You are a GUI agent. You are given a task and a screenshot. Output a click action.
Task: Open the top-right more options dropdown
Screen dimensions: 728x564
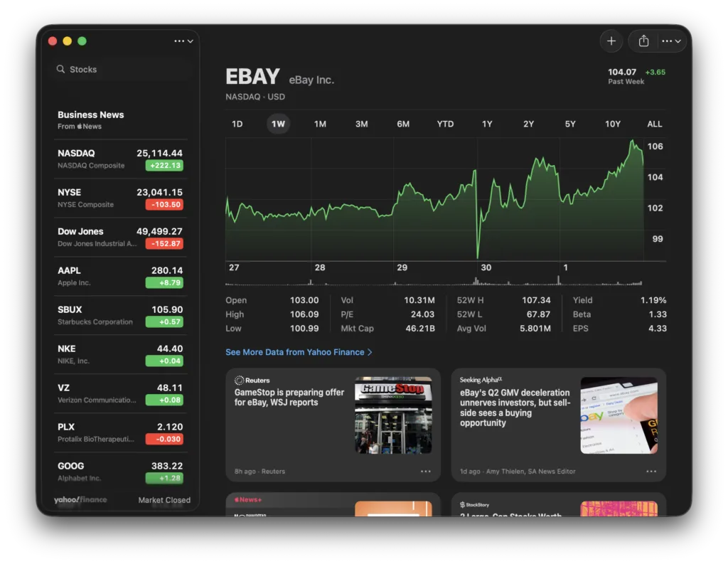(671, 41)
